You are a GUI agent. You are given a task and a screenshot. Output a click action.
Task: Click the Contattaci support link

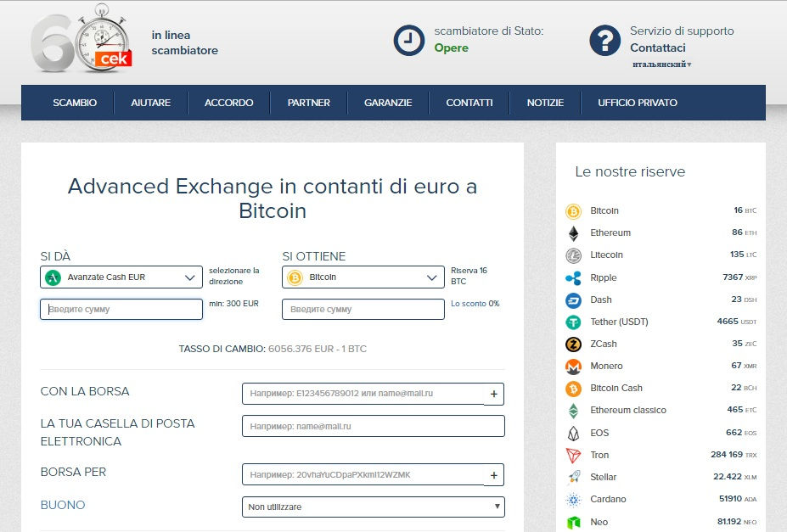point(657,48)
